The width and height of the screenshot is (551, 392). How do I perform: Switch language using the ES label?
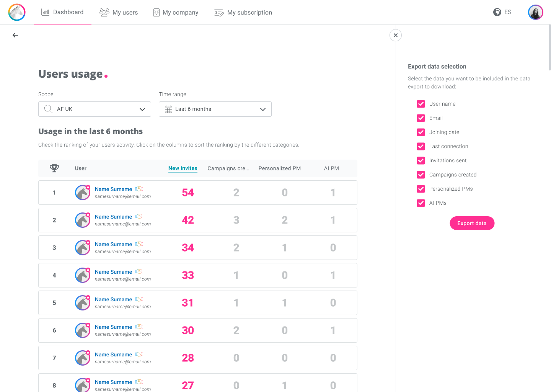click(x=508, y=12)
